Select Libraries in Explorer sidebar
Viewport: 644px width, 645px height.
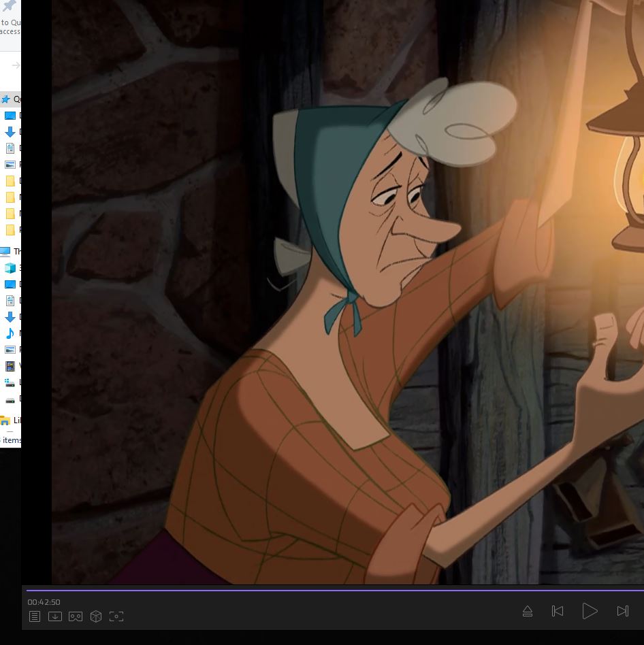6,420
